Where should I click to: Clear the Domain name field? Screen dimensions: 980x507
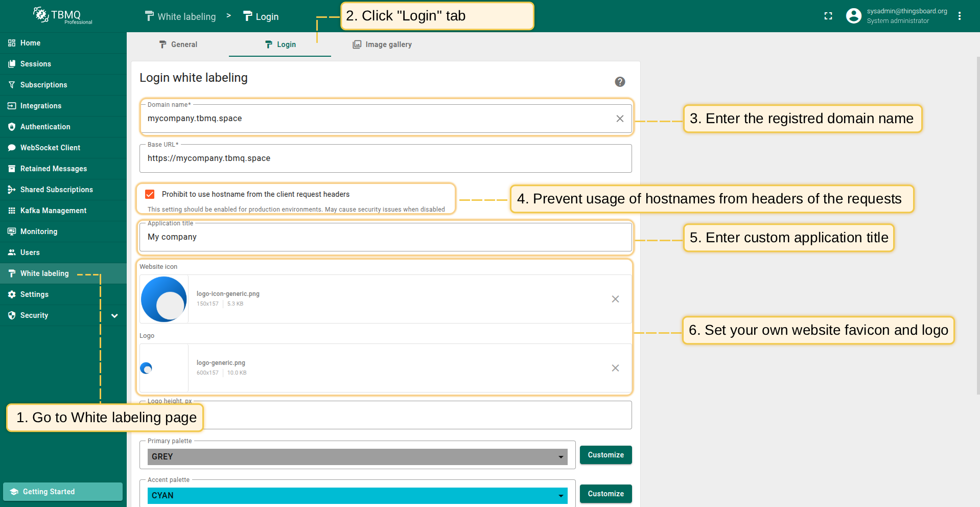[x=620, y=119]
